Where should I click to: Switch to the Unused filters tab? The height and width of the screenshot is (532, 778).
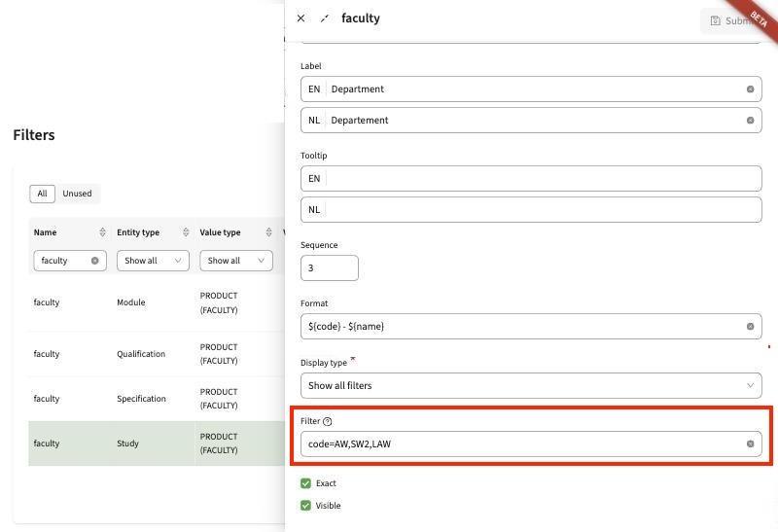pos(77,194)
